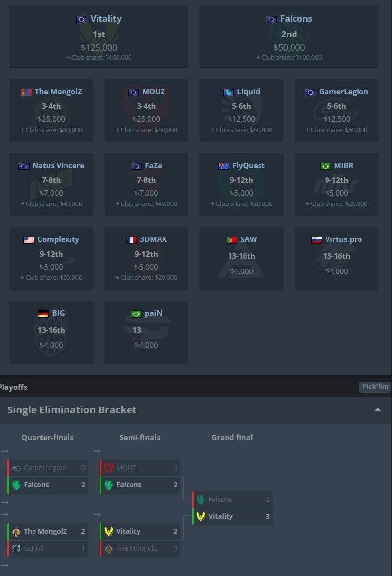This screenshot has height=576, width=392.
Task: Click the Brazil flag beside MIBR
Action: (325, 166)
